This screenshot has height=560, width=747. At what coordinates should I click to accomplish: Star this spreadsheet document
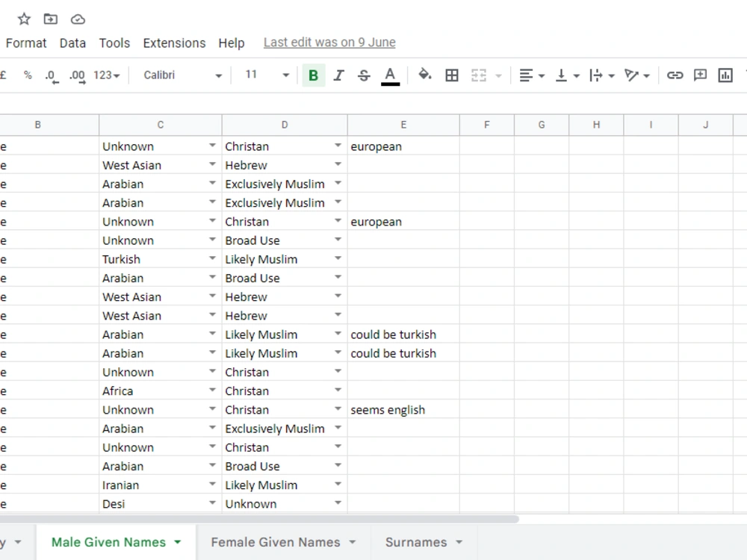click(x=24, y=19)
